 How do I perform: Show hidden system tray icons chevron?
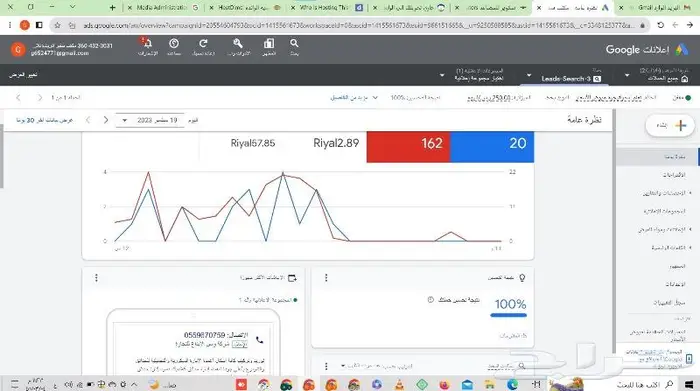click(x=134, y=384)
